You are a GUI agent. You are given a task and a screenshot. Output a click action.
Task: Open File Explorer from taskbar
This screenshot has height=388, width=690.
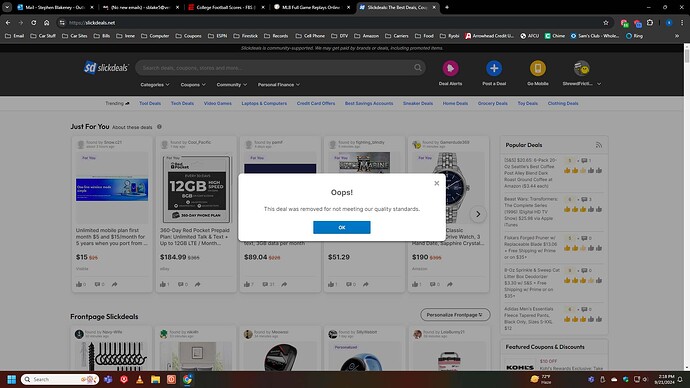tap(155, 379)
